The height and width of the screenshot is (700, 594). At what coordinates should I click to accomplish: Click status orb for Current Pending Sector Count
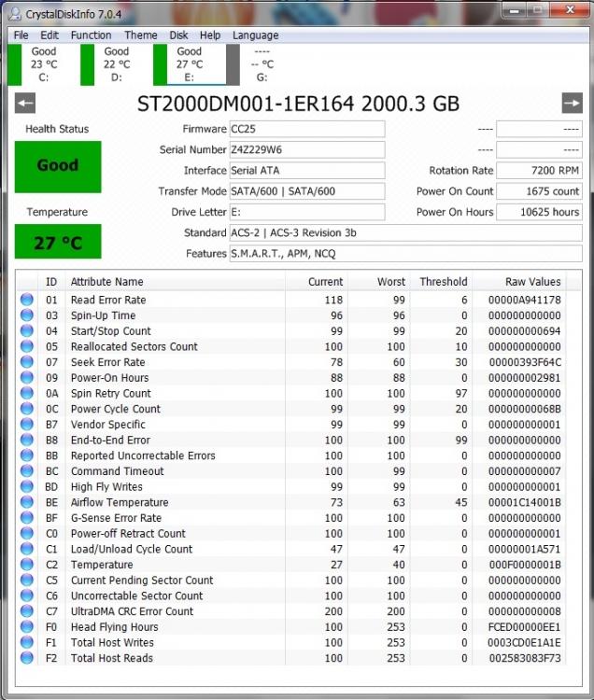(27, 580)
